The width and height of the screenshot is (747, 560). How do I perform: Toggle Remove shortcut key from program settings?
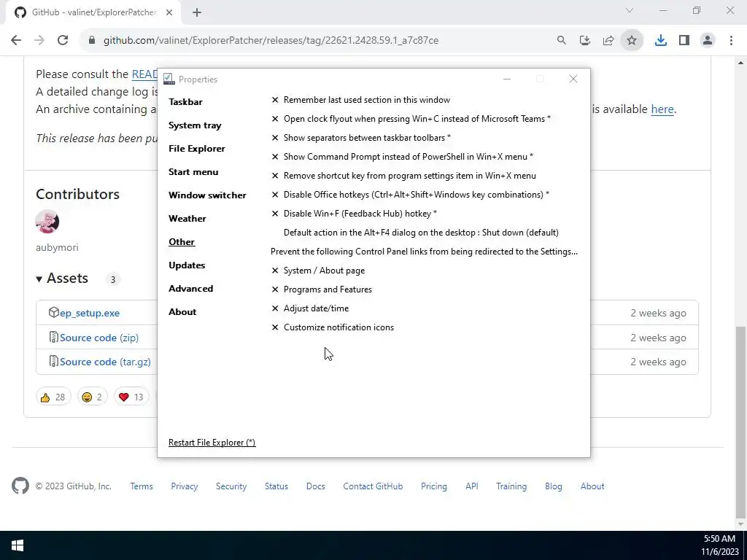point(403,176)
